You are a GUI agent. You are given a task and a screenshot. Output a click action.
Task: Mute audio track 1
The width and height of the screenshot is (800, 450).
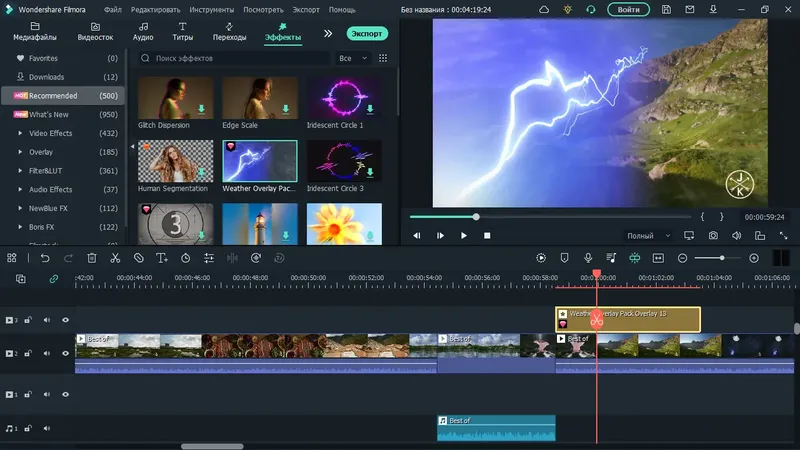tap(47, 429)
